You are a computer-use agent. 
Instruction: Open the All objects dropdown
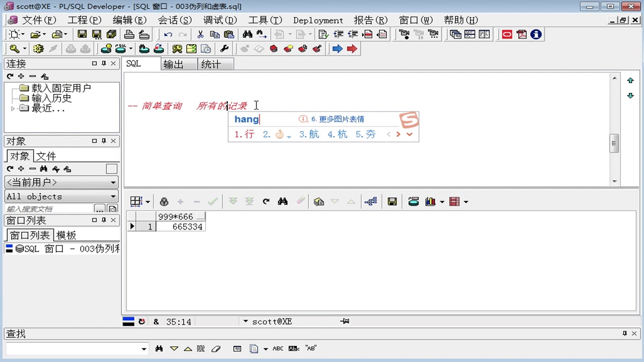113,197
